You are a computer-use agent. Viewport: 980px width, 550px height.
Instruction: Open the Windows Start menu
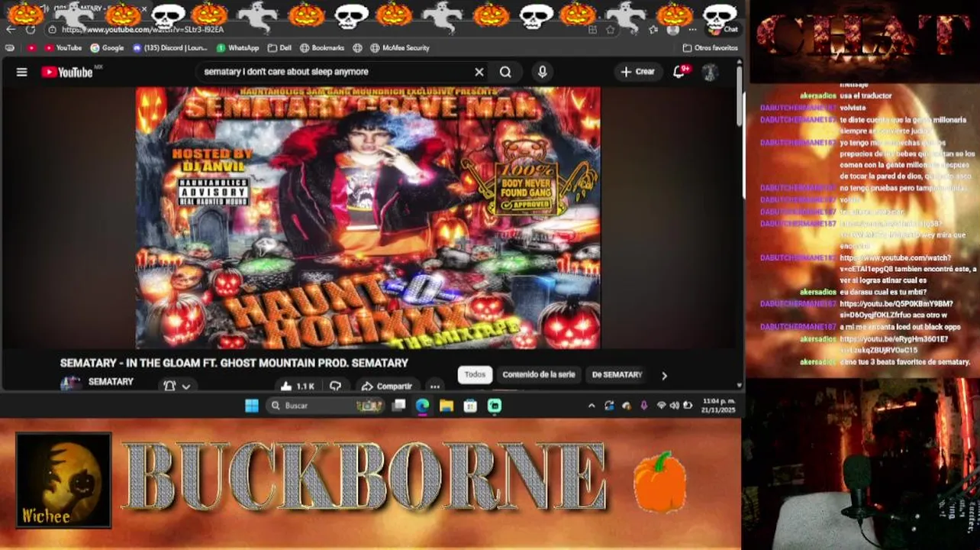[251, 406]
